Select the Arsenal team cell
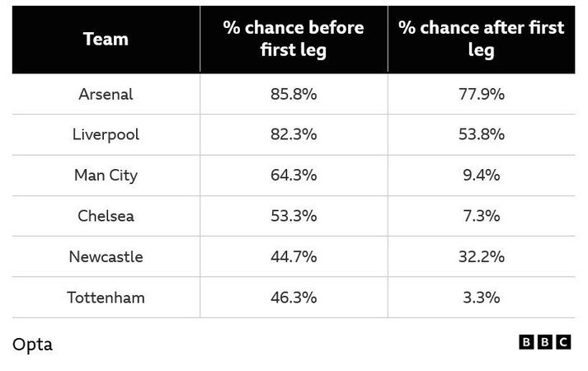The image size is (588, 371). pyautogui.click(x=106, y=94)
